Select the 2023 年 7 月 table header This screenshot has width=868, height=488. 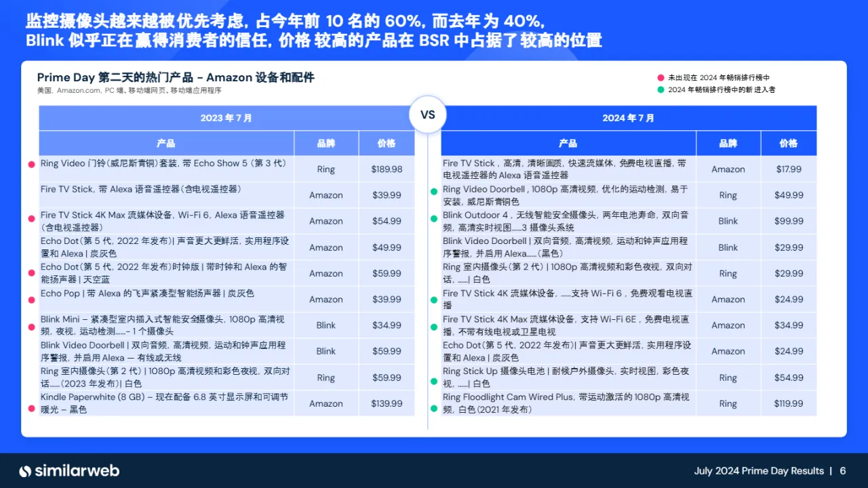(x=226, y=118)
